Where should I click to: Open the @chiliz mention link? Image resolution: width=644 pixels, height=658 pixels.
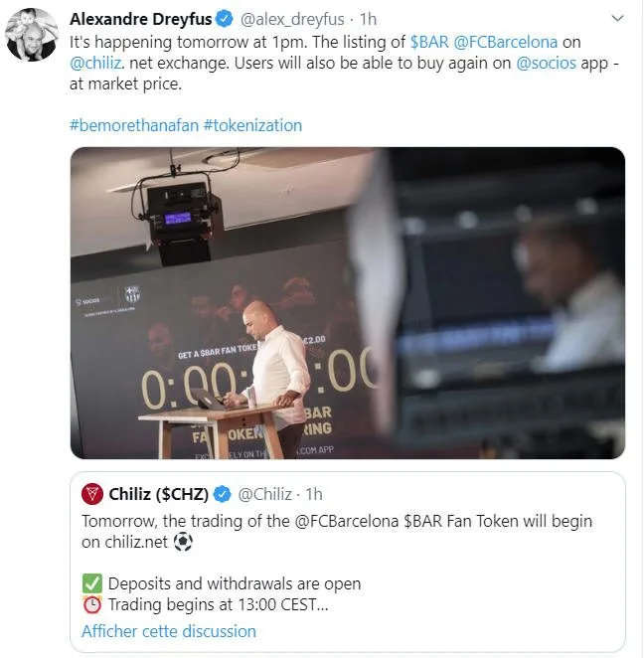[95, 63]
